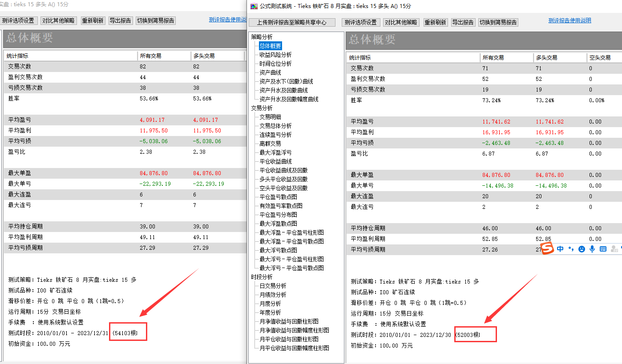This screenshot has width=622, height=364.
Task: Click 导出报告 in the front window
Action: [463, 22]
